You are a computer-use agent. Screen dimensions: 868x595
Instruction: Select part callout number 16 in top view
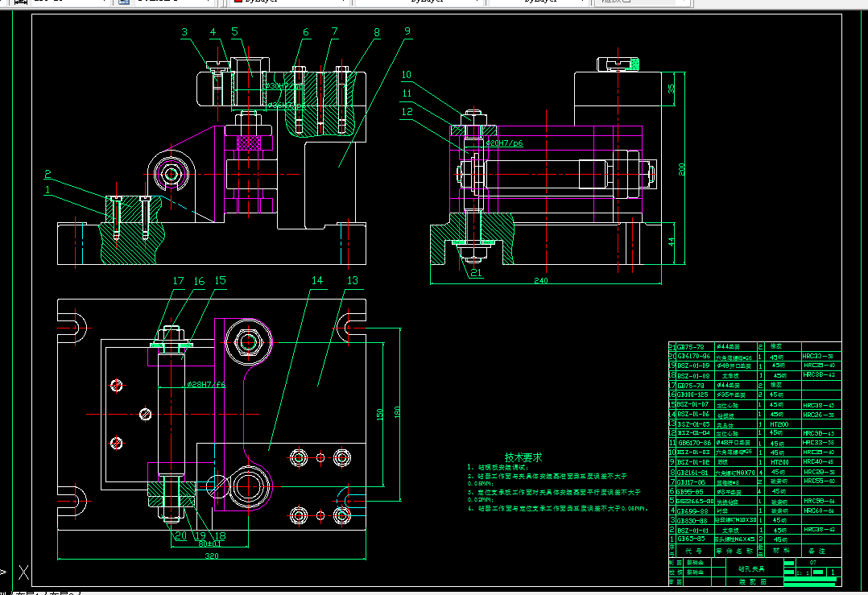[x=200, y=282]
